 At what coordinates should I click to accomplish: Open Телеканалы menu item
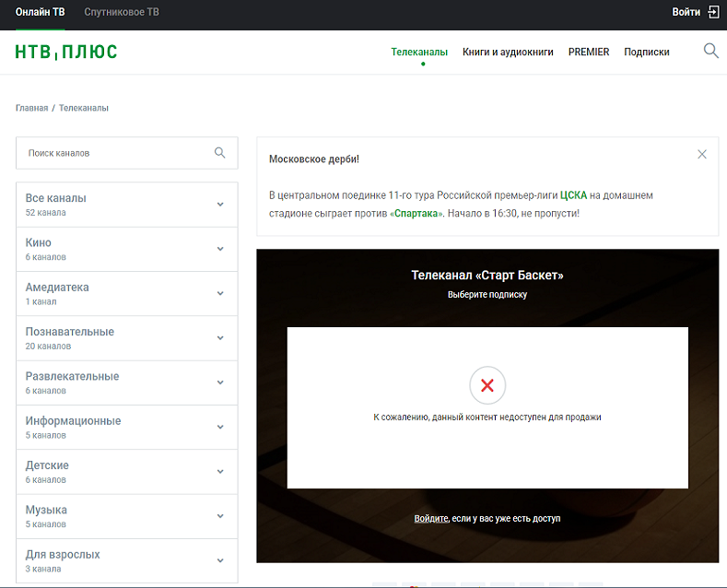419,52
